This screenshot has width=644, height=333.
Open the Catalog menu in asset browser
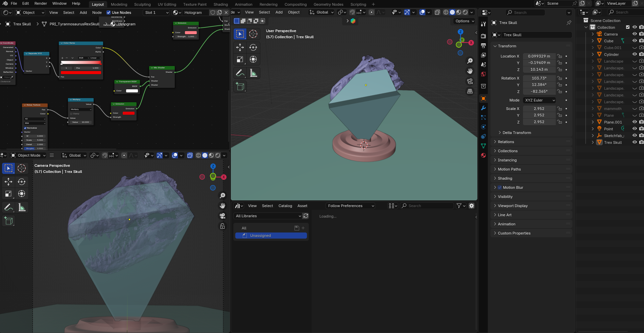point(285,206)
